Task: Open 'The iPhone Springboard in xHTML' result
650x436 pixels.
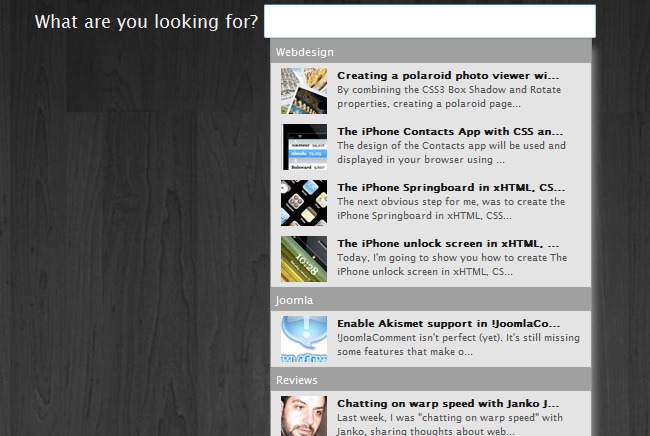Action: point(451,187)
